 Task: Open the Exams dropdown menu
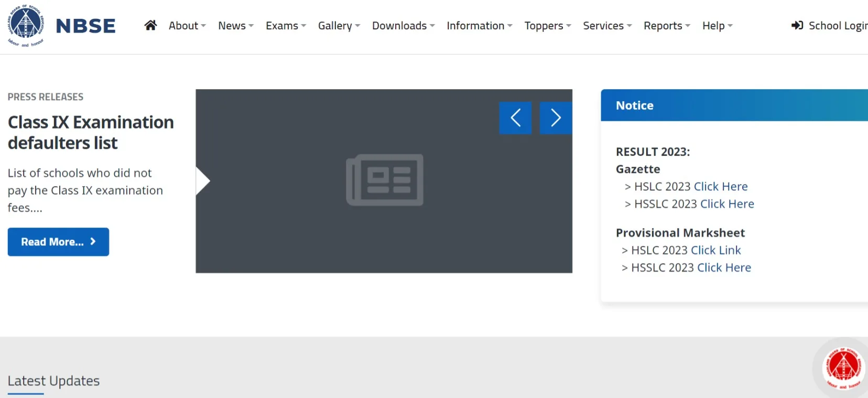click(286, 26)
